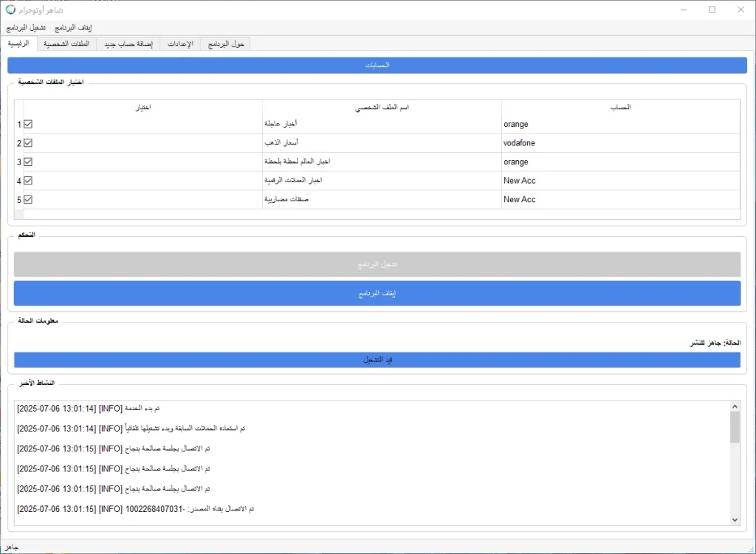The height and width of the screenshot is (554, 756).
Task: Click the New Acc cell in row 4
Action: tap(620, 181)
